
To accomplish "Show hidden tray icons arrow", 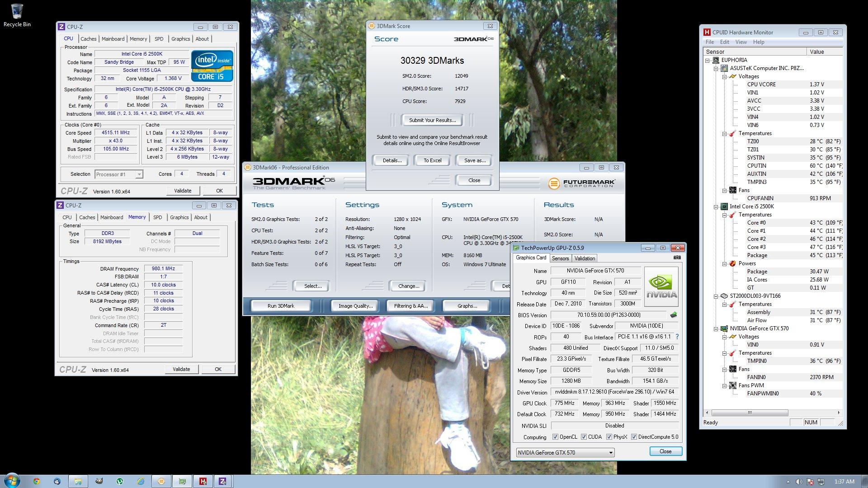I will pos(788,482).
